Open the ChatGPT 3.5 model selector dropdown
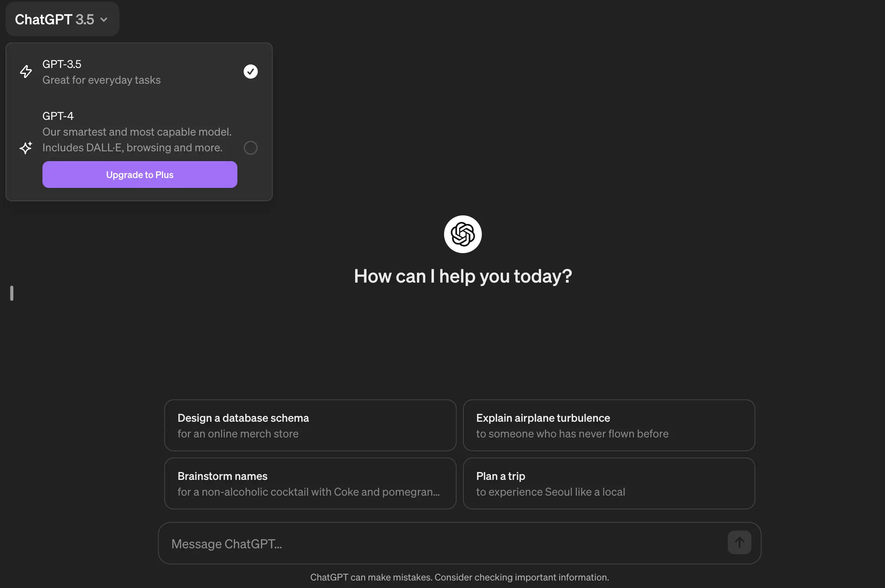Screen dimensions: 885x588 pos(62,19)
